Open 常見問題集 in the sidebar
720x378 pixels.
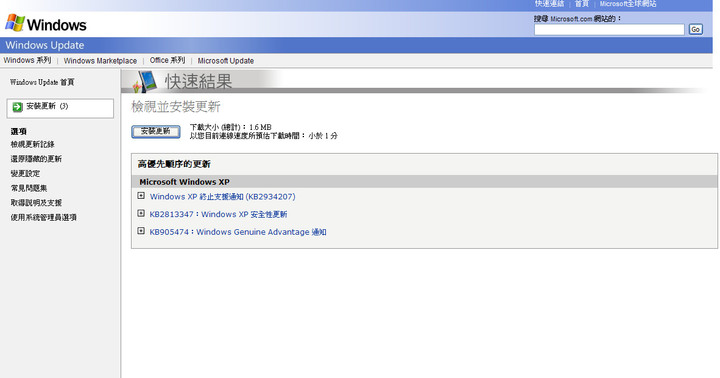pos(28,188)
